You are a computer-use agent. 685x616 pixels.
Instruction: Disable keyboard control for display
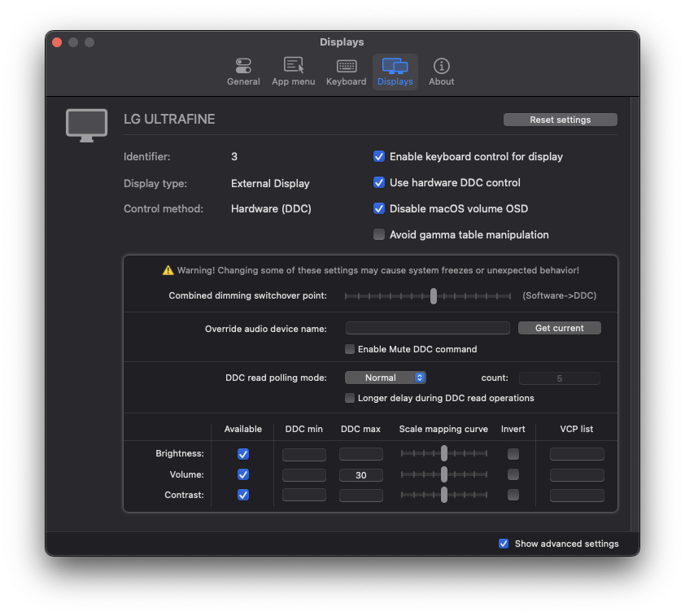click(x=379, y=156)
